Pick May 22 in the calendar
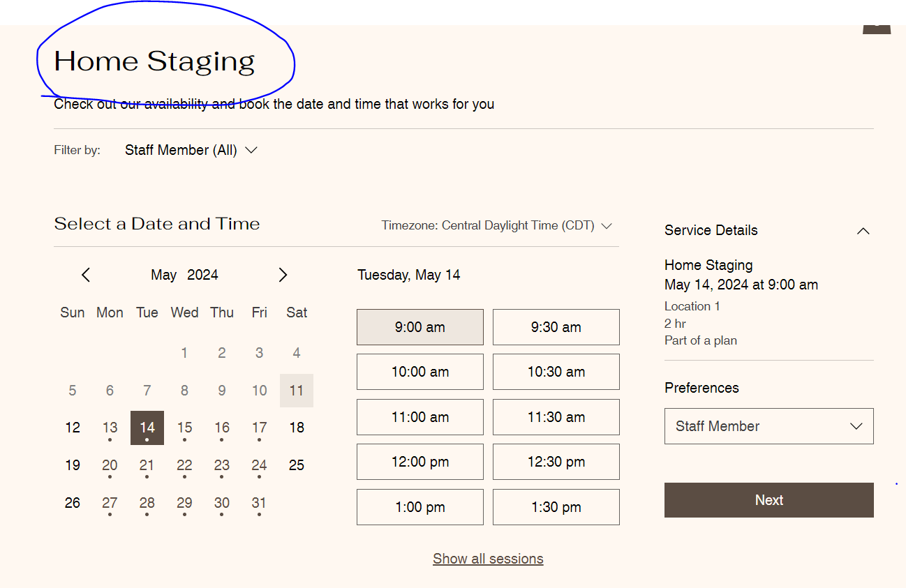 click(x=184, y=465)
